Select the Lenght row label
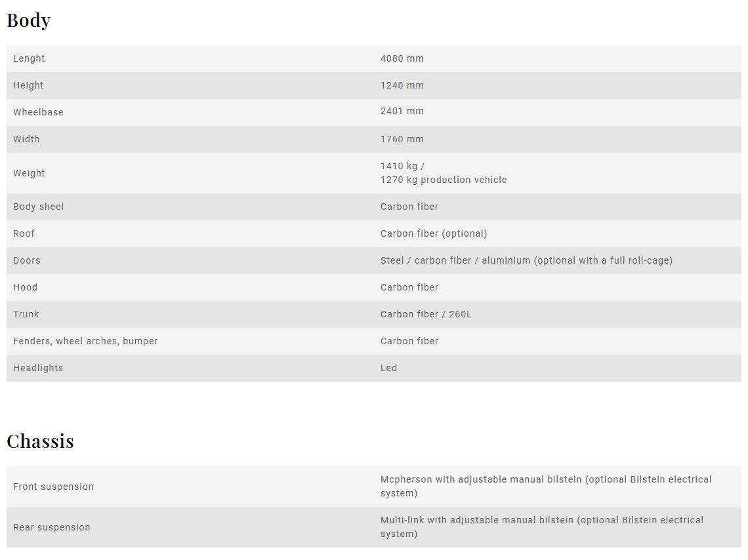 [29, 58]
